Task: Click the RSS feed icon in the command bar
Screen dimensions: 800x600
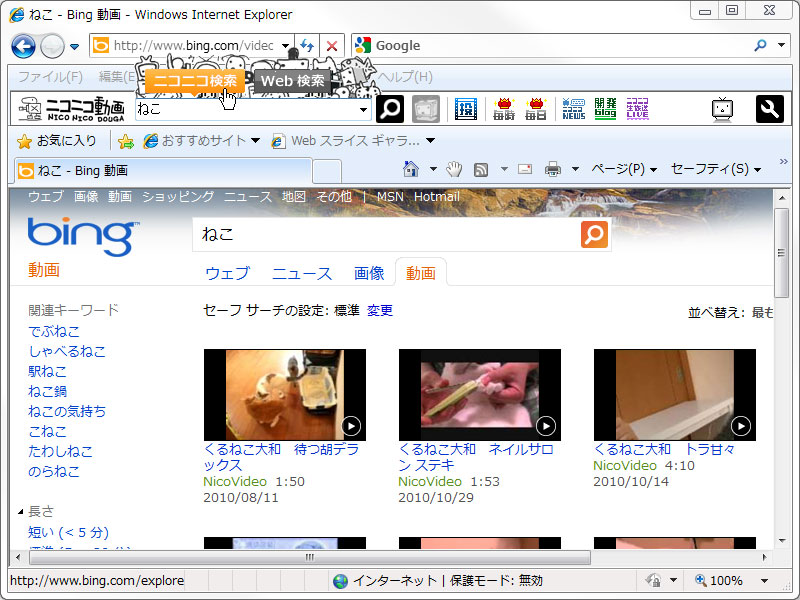Action: (481, 168)
